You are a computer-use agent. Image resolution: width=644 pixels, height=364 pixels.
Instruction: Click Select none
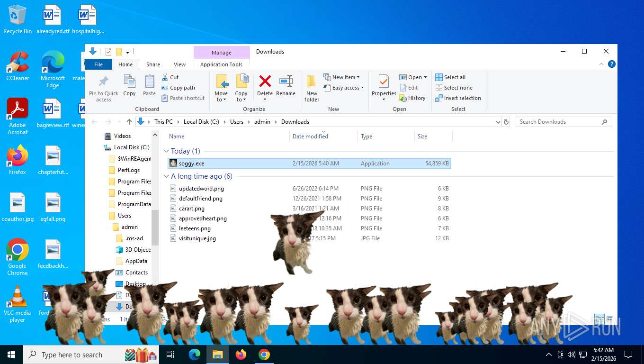(454, 88)
